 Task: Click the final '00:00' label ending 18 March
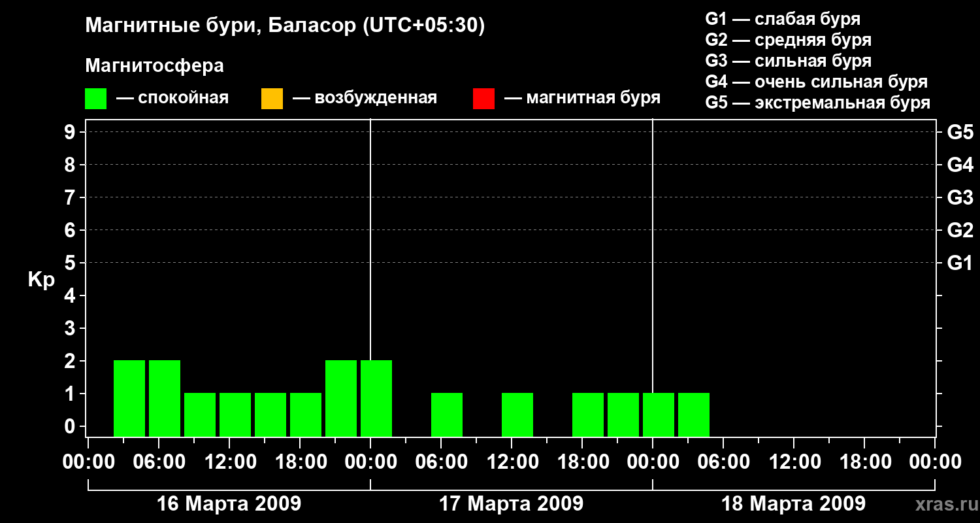click(935, 462)
